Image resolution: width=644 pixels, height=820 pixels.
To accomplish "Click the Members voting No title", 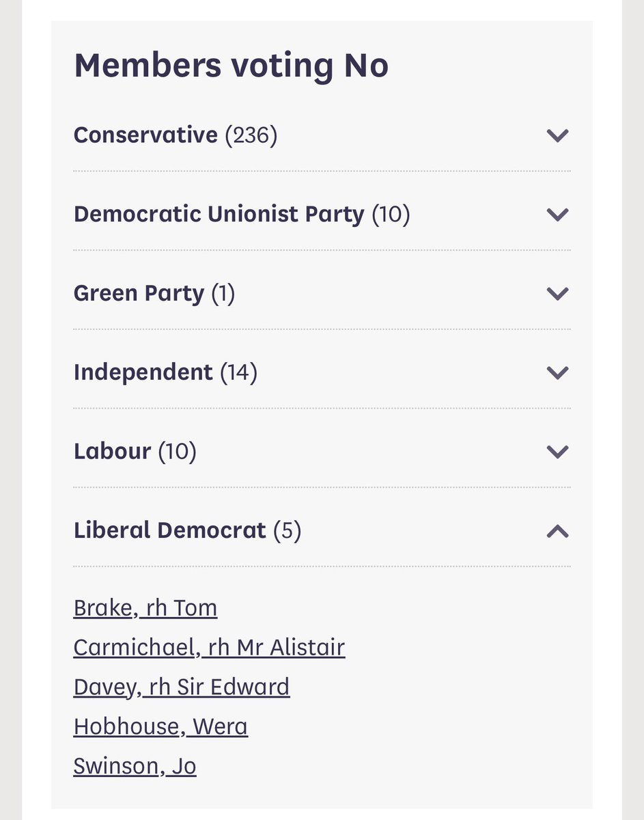I will (x=232, y=66).
